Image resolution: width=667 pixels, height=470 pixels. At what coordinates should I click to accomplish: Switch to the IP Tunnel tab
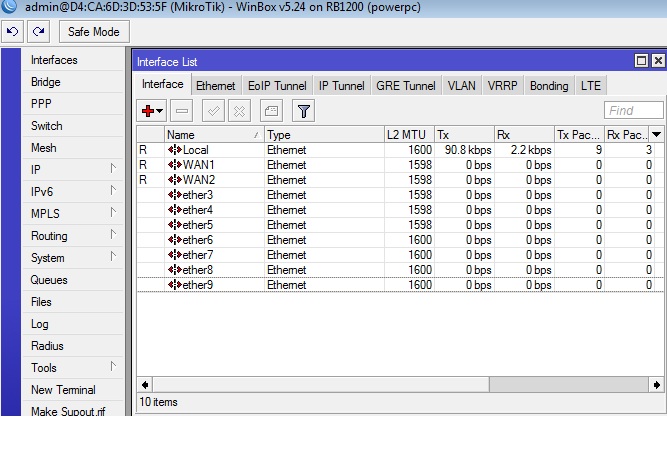coord(342,86)
